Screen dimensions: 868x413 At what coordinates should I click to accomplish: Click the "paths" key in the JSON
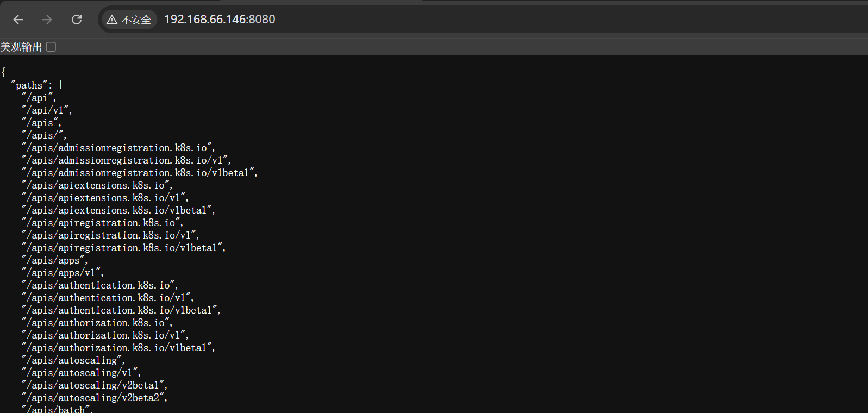coord(29,85)
